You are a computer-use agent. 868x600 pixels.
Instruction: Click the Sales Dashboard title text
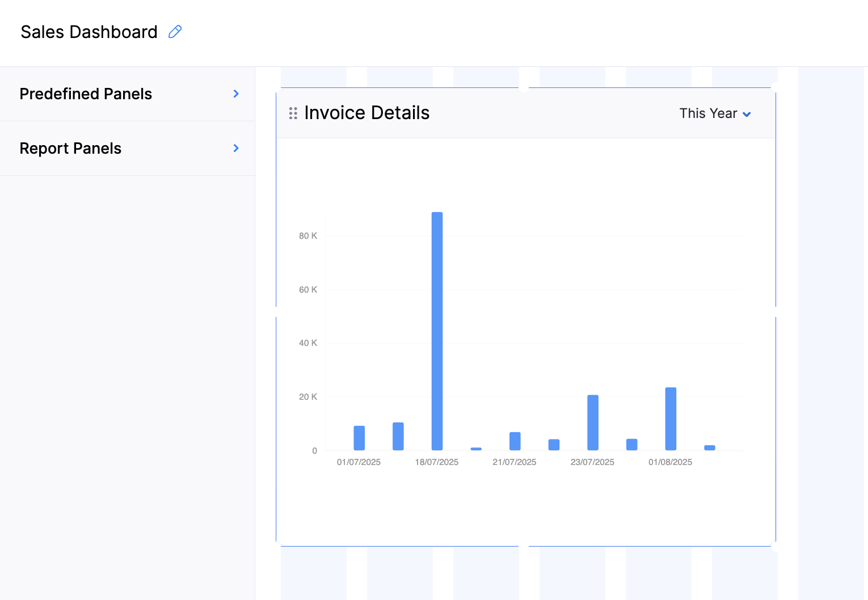(89, 32)
